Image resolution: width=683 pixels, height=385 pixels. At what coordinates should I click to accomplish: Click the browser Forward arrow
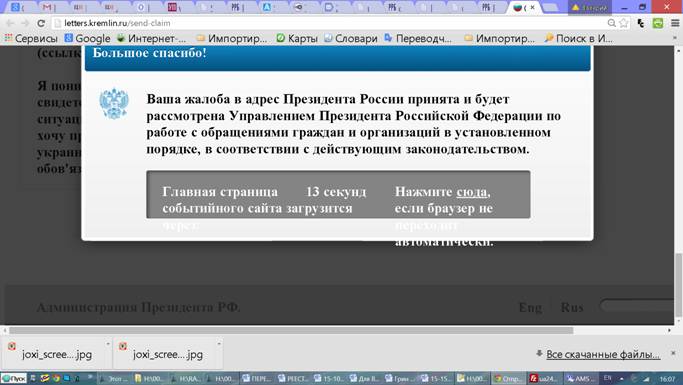[x=25, y=23]
